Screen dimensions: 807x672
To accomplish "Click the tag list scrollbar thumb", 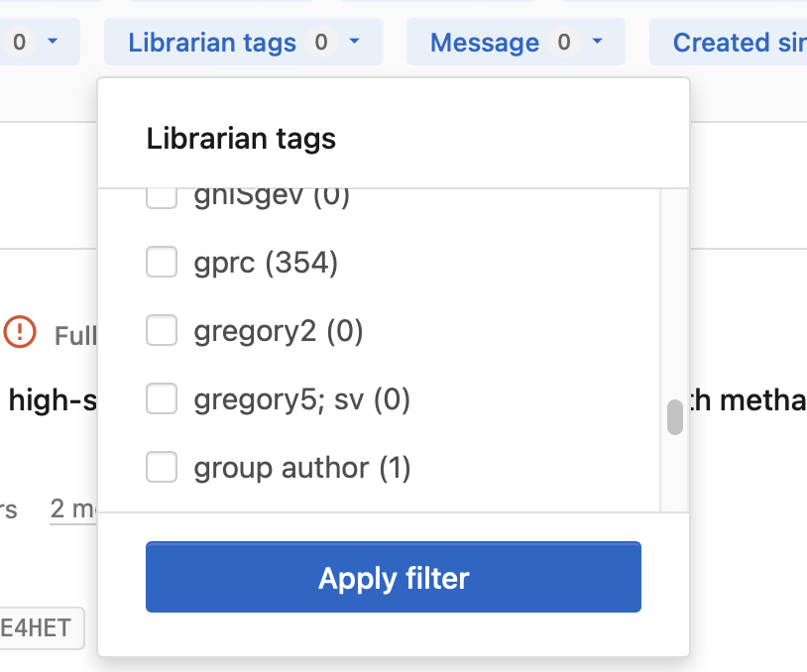I will 675,418.
